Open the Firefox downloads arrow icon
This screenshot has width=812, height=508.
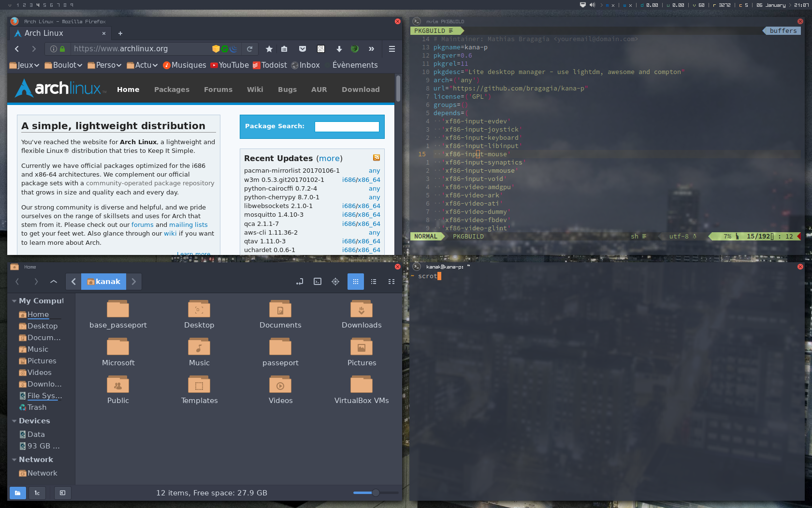339,49
